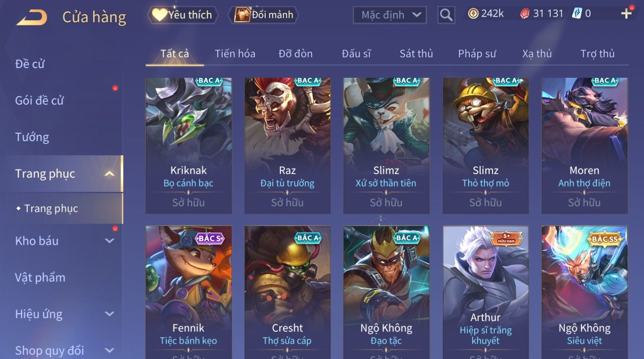Go to Tướng in sidebar
Screen dimensions: 644x359
point(32,137)
